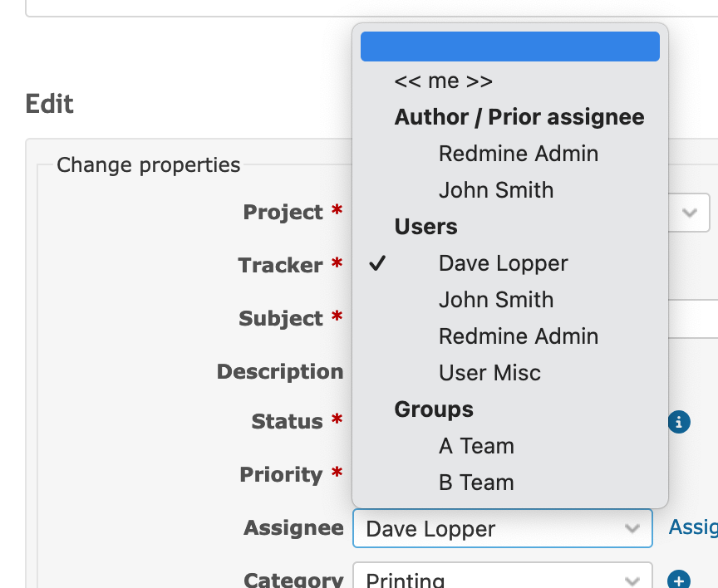This screenshot has width=718, height=588.
Task: Click the Status info icon
Action: coord(679,422)
